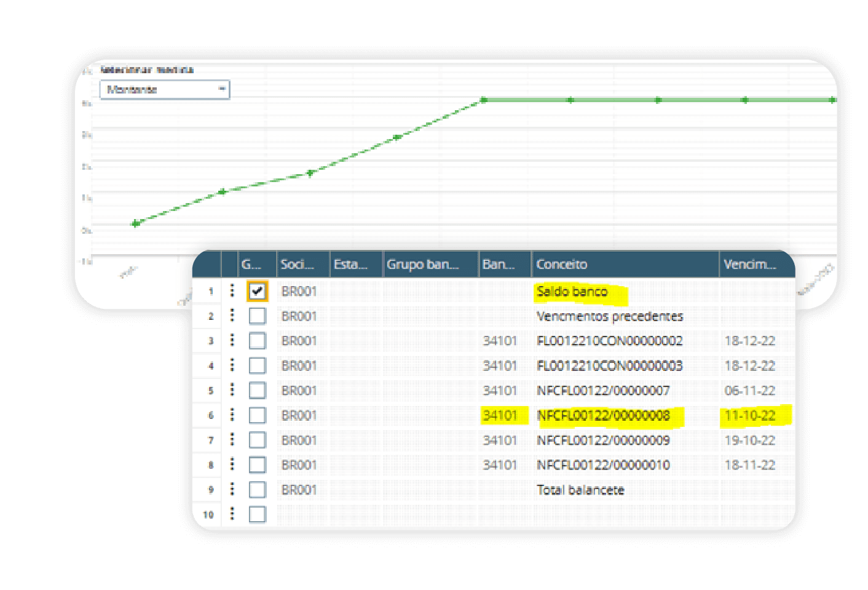This screenshot has width=868, height=590.
Task: Check the Vencimentos precedentes row checkbox
Action: [x=257, y=316]
